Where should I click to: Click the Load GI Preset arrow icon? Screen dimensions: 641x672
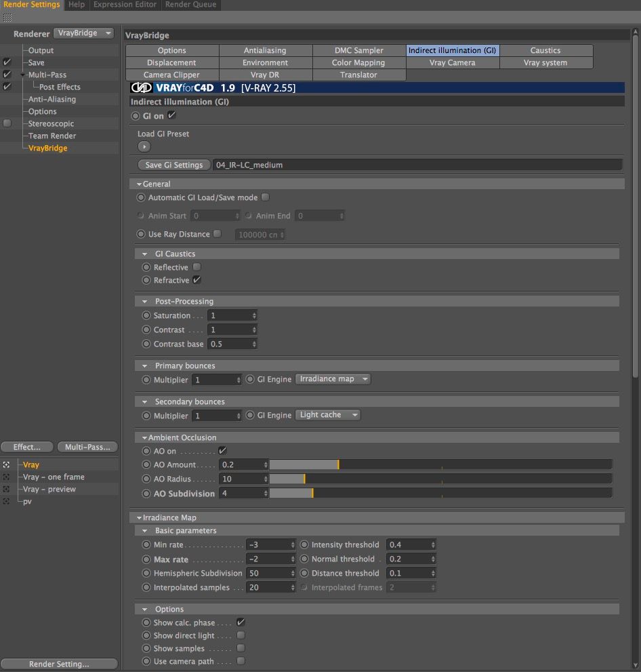[x=144, y=146]
